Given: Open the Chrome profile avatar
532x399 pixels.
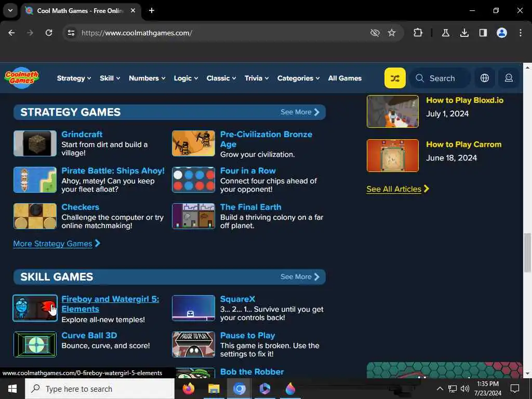Looking at the screenshot, I should tap(502, 33).
